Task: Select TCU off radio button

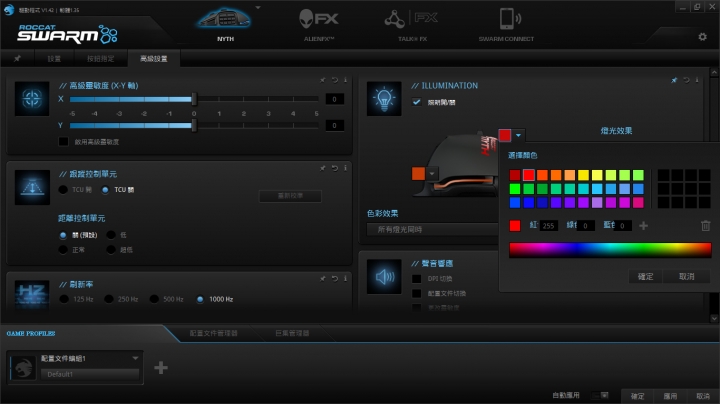Action: (105, 190)
